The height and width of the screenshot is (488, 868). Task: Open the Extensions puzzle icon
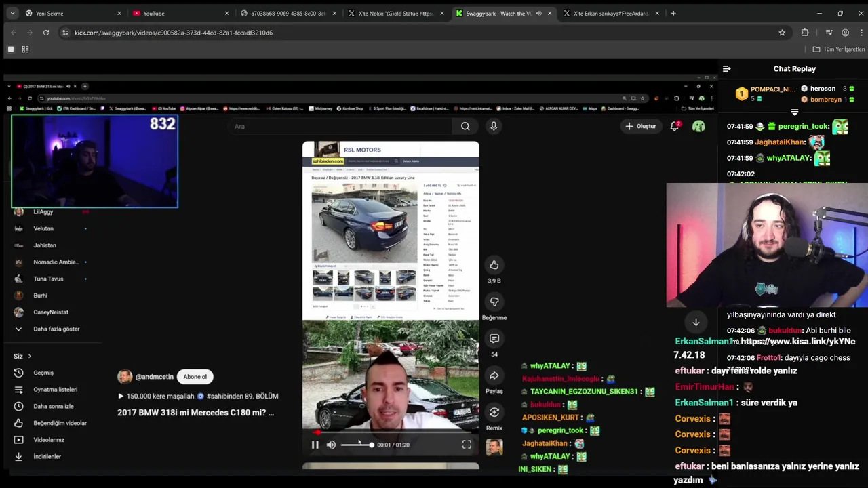coord(805,33)
